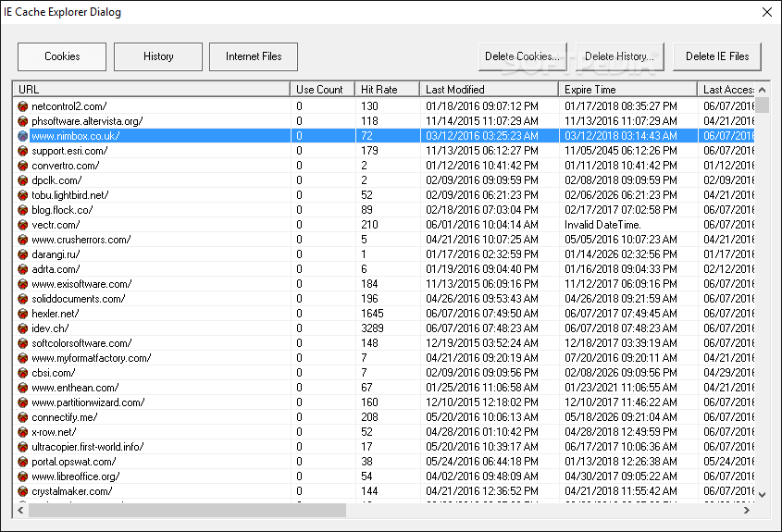Click Delete History... button
This screenshot has height=532, width=782.
tap(619, 56)
